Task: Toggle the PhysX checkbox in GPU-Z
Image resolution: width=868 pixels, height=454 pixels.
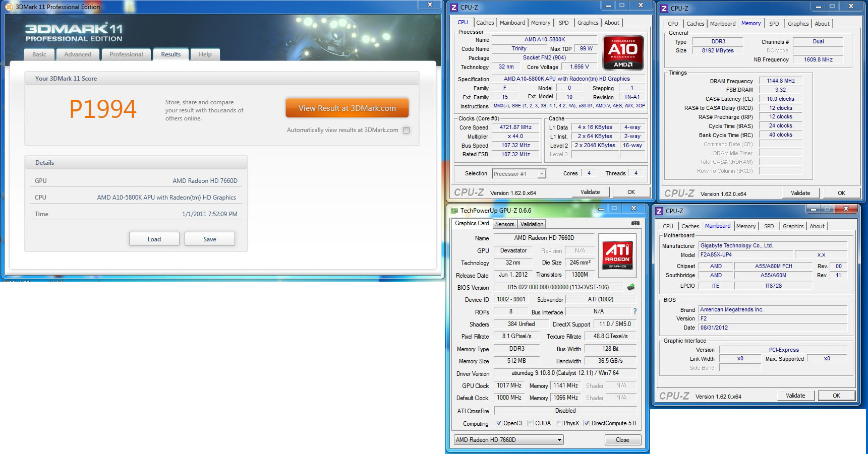Action: (x=559, y=423)
